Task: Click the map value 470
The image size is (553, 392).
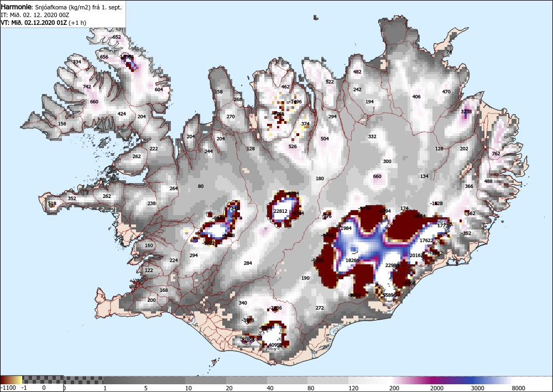Action: click(446, 92)
